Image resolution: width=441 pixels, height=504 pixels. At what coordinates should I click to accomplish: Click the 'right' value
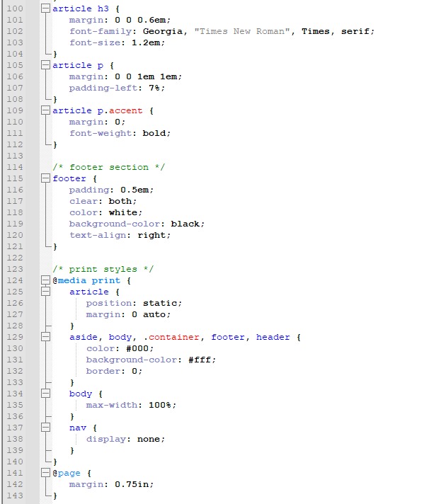[151, 235]
